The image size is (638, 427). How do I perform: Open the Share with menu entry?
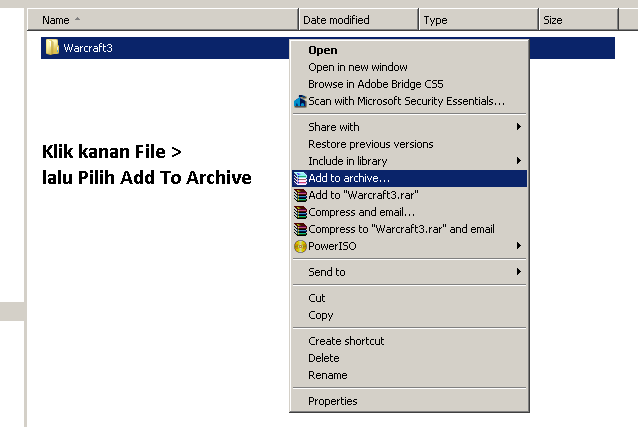409,127
